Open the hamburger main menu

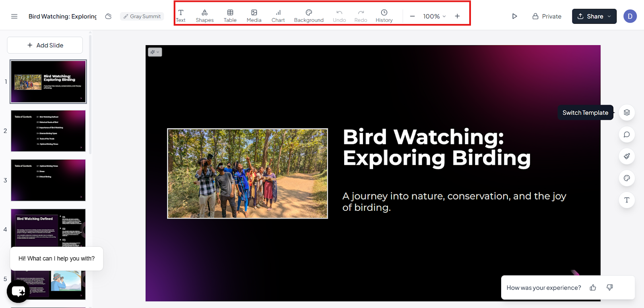[x=14, y=17]
